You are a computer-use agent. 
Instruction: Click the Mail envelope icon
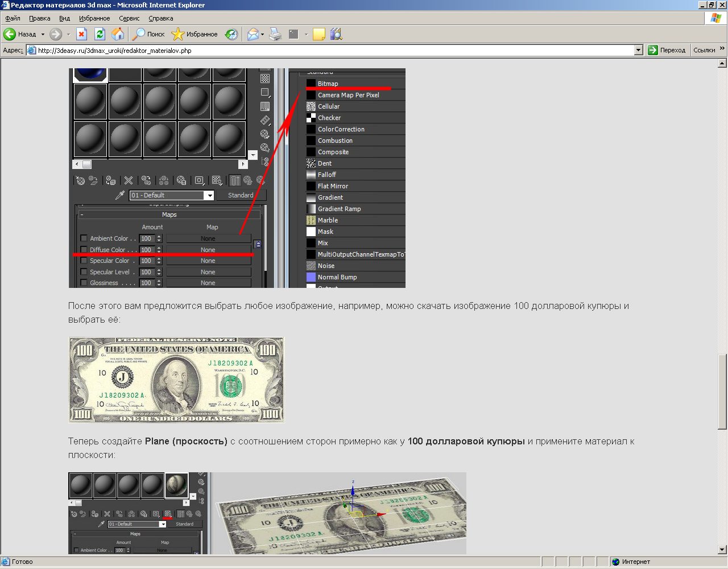pos(253,34)
